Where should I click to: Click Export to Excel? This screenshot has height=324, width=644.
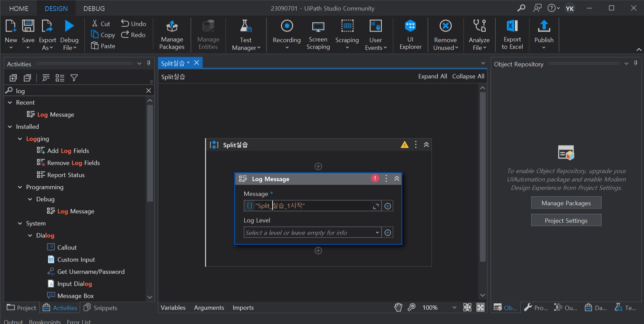pos(512,35)
